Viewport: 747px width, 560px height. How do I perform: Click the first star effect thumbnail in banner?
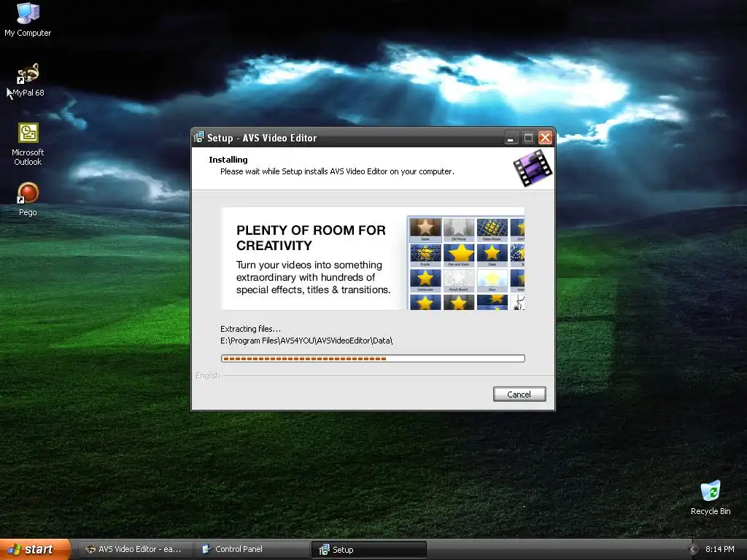425,230
